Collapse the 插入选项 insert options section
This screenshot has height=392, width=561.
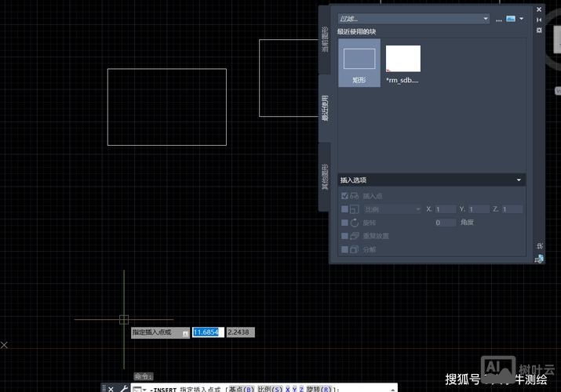[x=519, y=180]
